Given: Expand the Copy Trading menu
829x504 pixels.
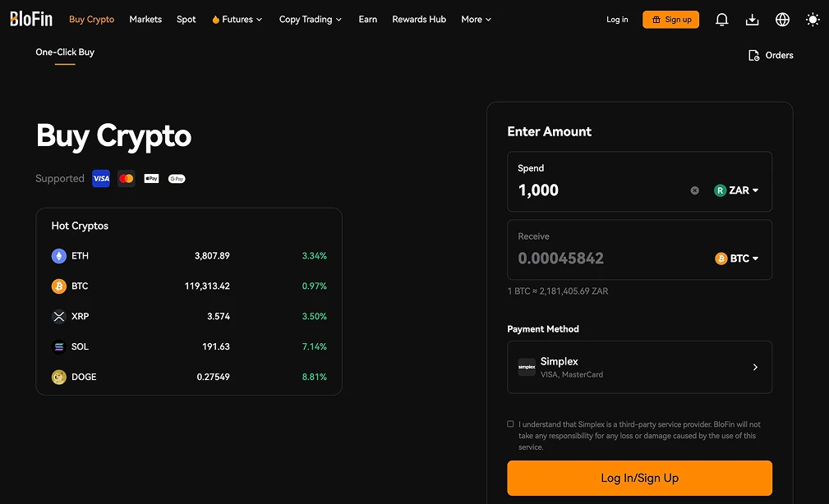Looking at the screenshot, I should pyautogui.click(x=311, y=20).
